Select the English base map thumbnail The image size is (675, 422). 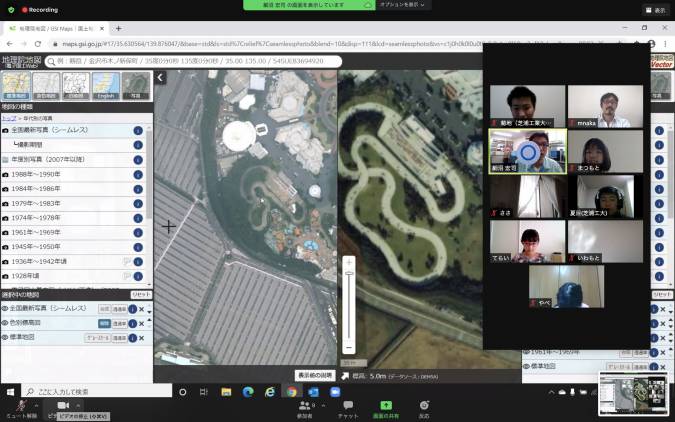point(106,85)
